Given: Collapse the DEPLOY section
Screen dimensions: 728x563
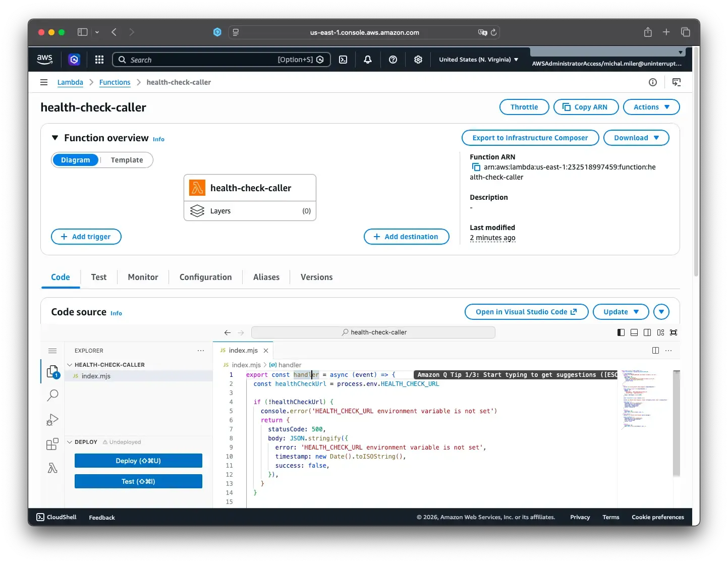Looking at the screenshot, I should (70, 442).
